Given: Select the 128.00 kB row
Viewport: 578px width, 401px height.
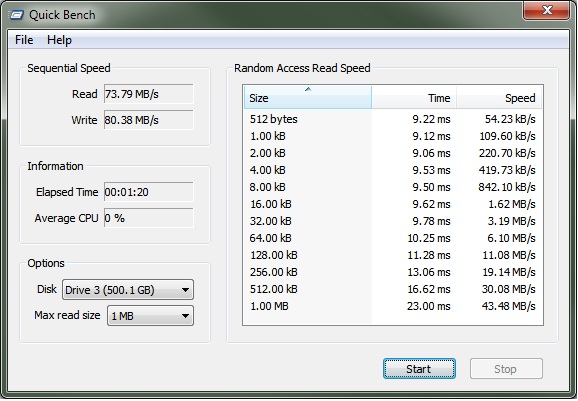Looking at the screenshot, I should coord(393,255).
